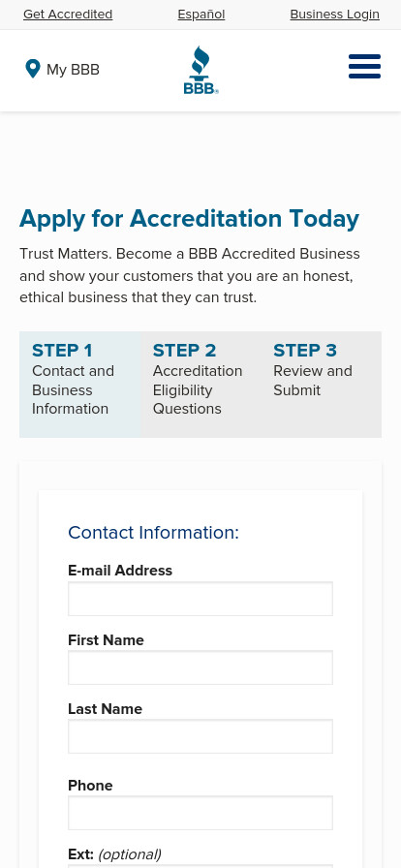Screen dimensions: 401x868
Task: Select Step 3 Review and Submit
Action: (322, 385)
